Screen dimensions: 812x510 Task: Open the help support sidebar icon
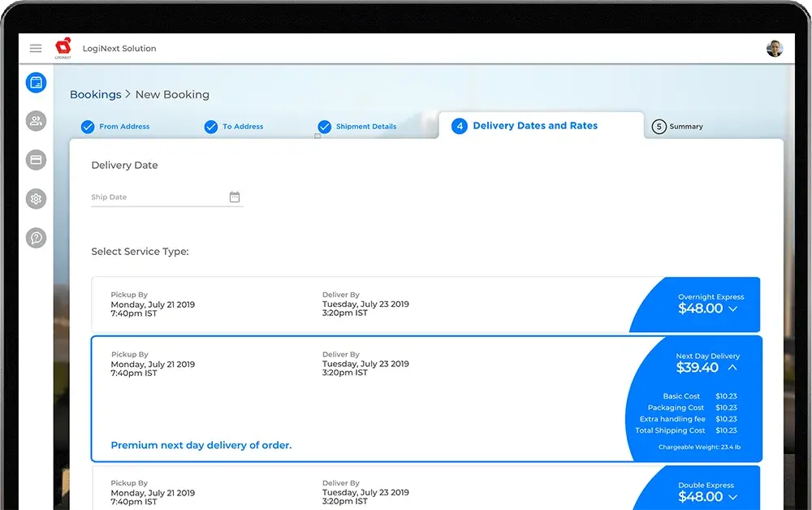(36, 238)
